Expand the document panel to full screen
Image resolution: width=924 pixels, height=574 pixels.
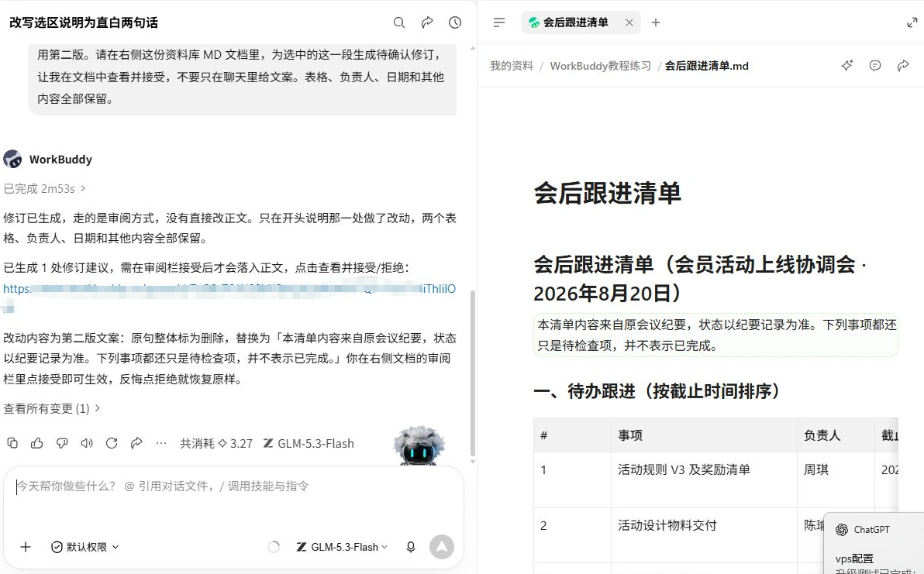click(912, 22)
